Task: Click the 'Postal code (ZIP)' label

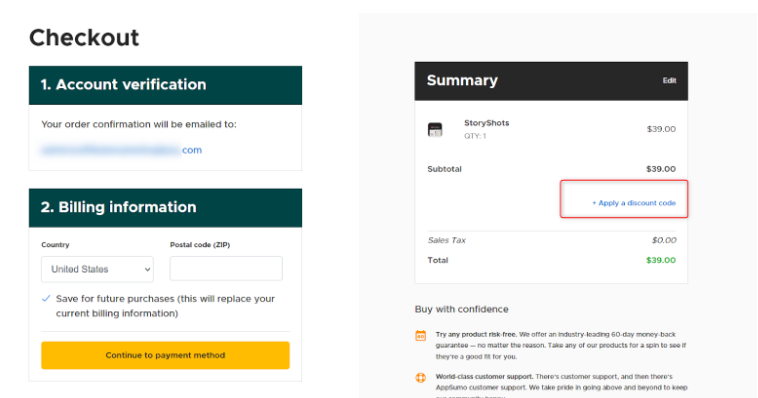Action: click(x=200, y=245)
